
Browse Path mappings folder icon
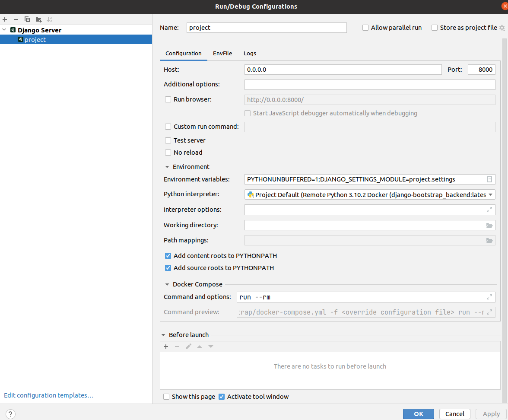[489, 240]
